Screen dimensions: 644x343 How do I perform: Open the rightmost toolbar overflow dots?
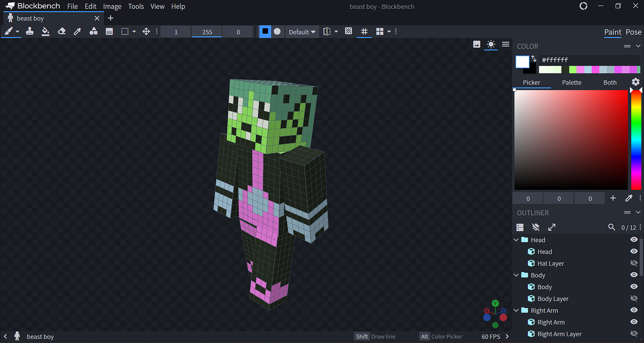click(395, 31)
